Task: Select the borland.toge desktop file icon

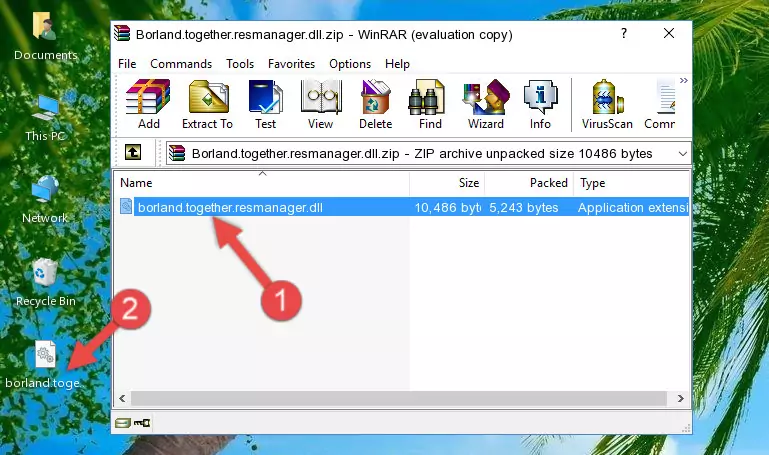Action: pos(43,365)
